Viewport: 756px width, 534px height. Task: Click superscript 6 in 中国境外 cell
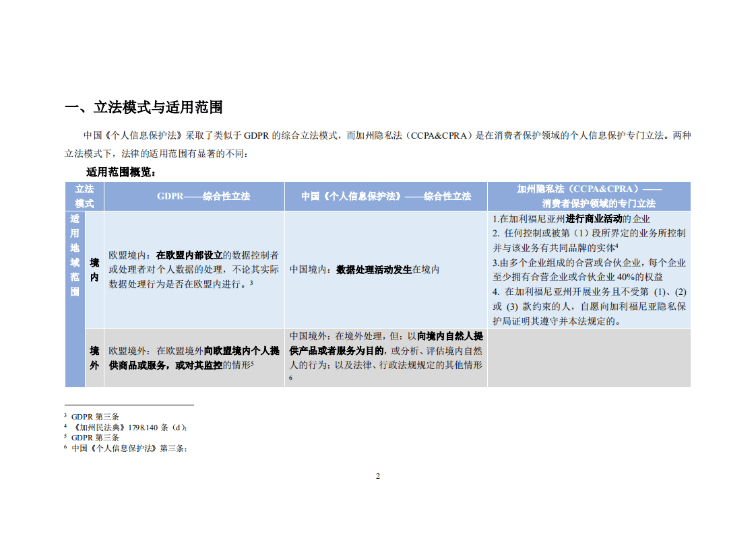[x=290, y=378]
